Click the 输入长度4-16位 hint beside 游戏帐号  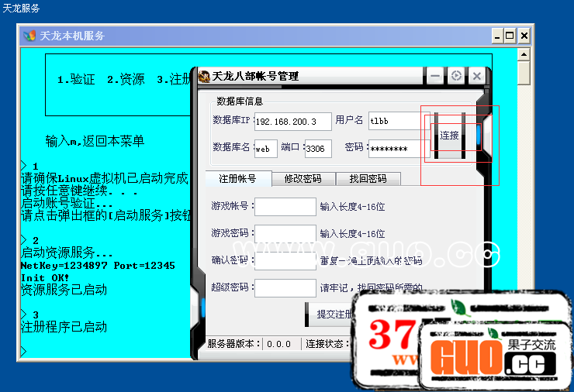352,207
